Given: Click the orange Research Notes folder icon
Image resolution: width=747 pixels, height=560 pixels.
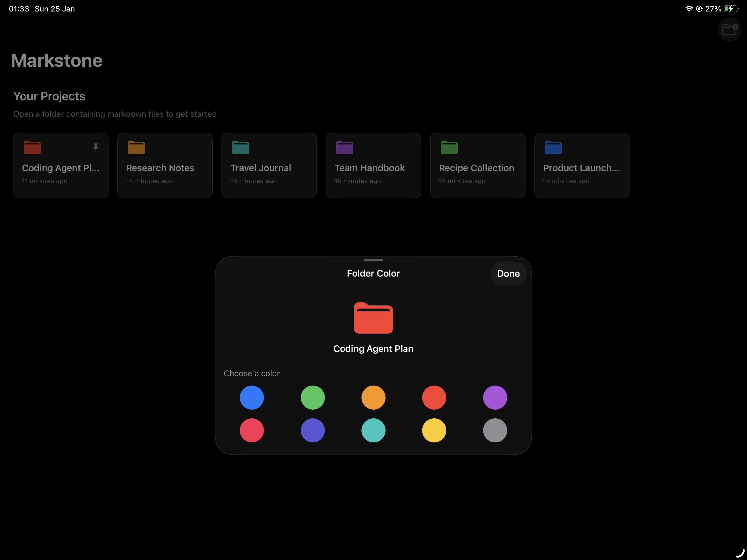Looking at the screenshot, I should tap(136, 147).
